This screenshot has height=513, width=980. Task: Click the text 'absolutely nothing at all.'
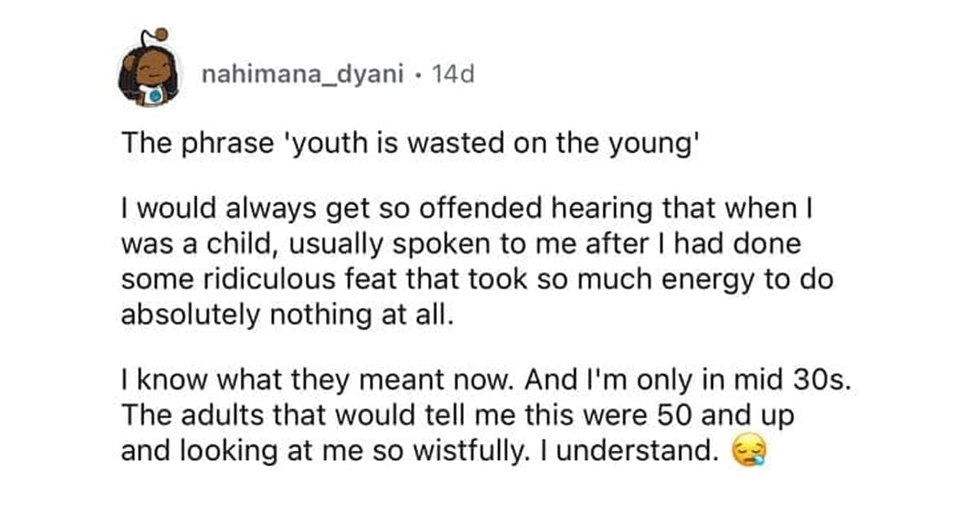(x=286, y=314)
